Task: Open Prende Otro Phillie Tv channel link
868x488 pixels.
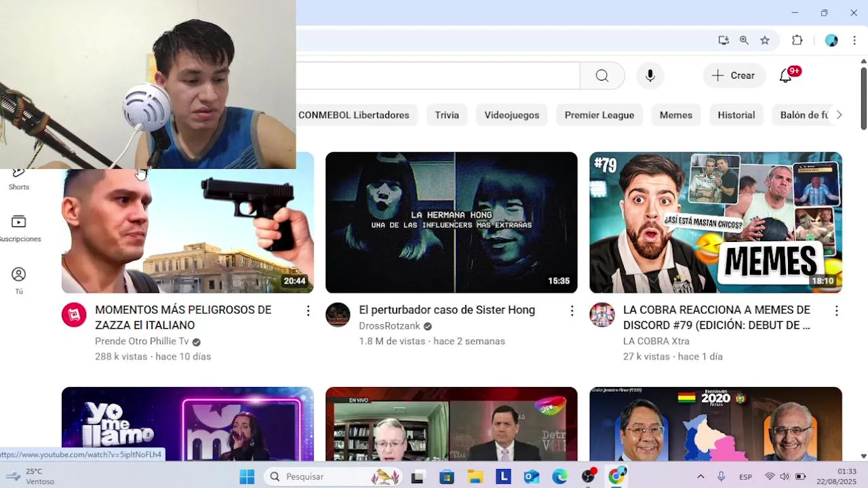Action: (x=142, y=342)
